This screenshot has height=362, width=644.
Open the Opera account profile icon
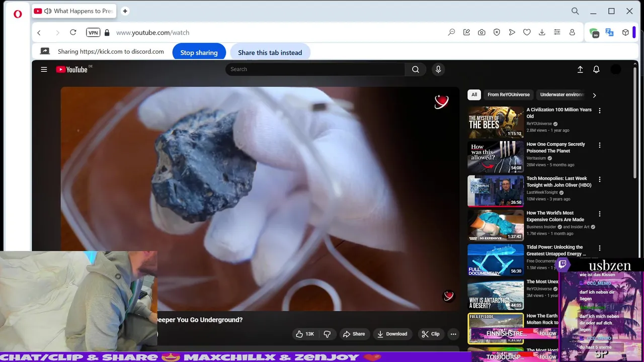click(572, 32)
